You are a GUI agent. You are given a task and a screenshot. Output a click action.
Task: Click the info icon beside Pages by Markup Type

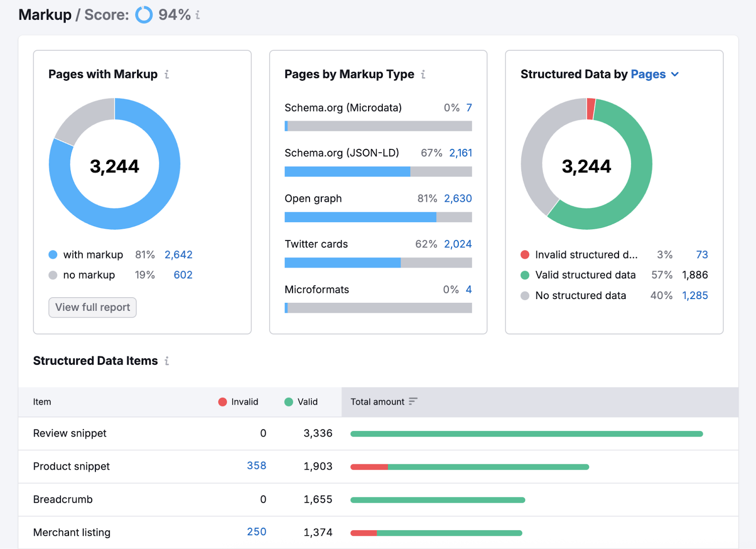(x=423, y=74)
